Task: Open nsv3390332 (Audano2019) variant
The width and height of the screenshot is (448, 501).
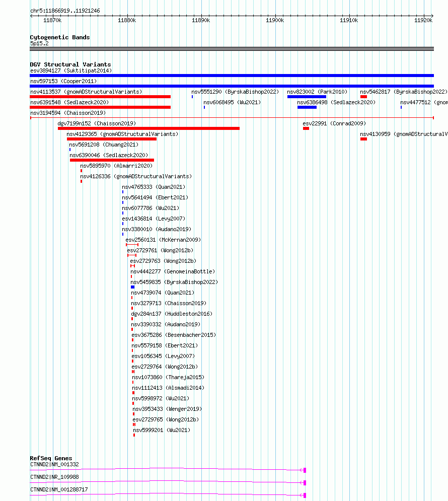Action: 166,324
